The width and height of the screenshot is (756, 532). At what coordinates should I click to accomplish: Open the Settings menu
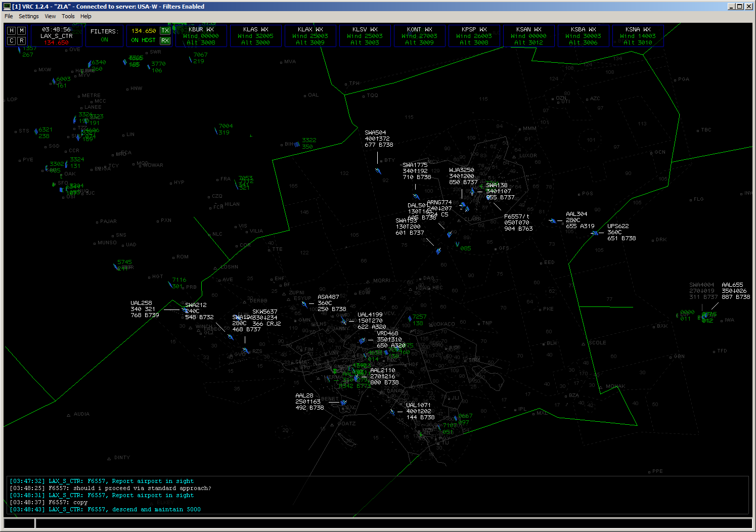coord(28,16)
